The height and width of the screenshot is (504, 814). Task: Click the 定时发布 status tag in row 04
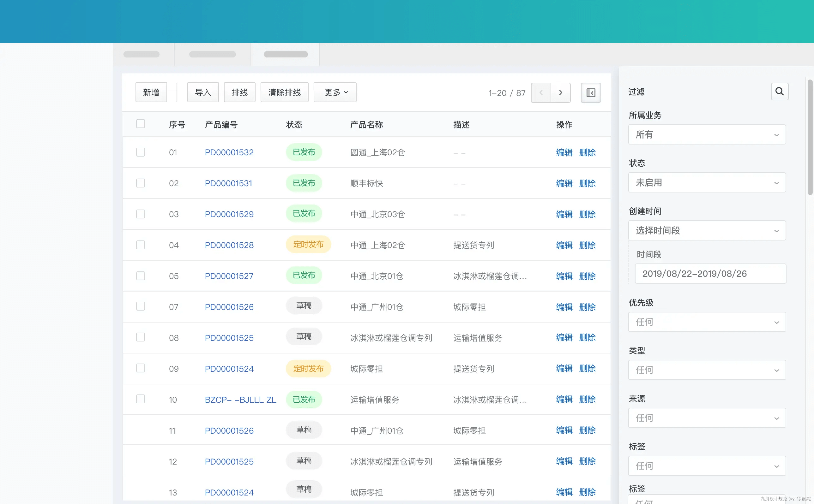(308, 244)
